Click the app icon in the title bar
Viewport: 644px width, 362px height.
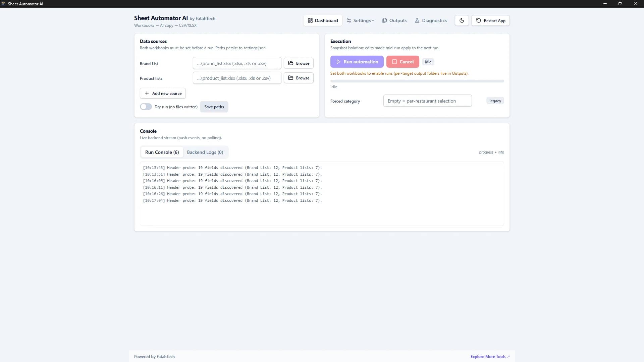click(x=3, y=4)
